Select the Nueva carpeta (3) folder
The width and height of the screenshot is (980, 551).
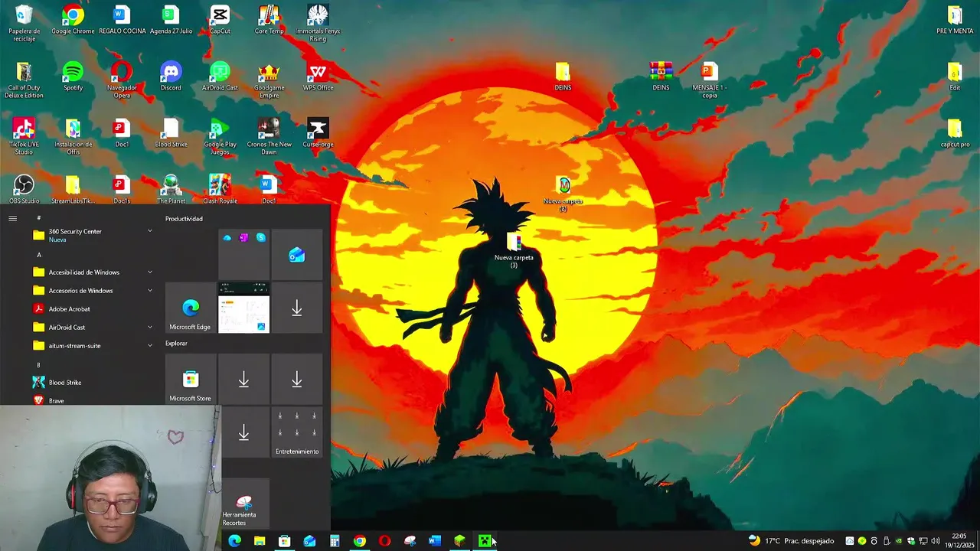[514, 251]
